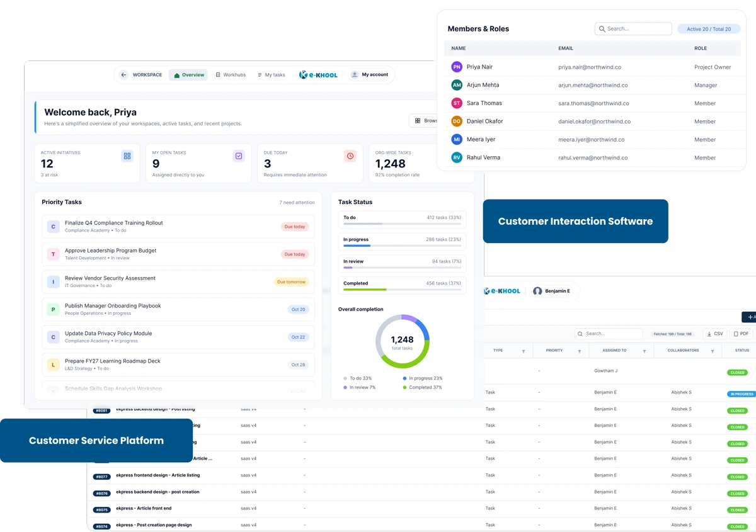The height and width of the screenshot is (532, 756).
Task: Click Arjun Mehta's Manager role cell
Action: pos(706,85)
